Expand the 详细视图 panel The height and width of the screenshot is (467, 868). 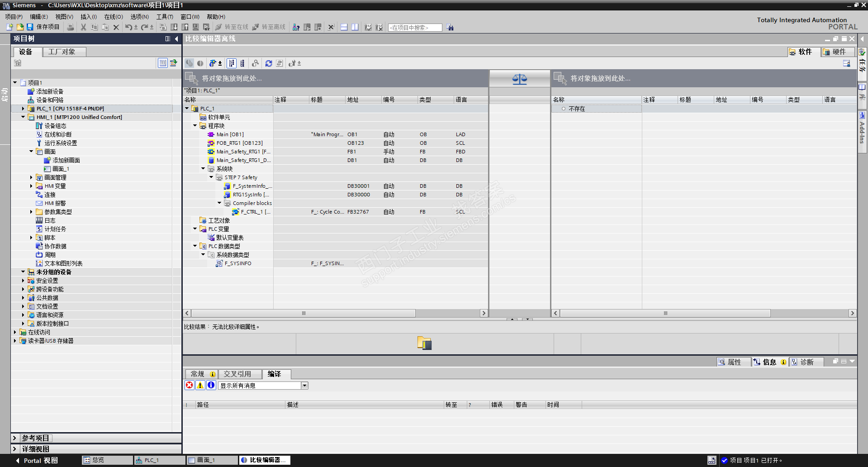click(x=14, y=449)
